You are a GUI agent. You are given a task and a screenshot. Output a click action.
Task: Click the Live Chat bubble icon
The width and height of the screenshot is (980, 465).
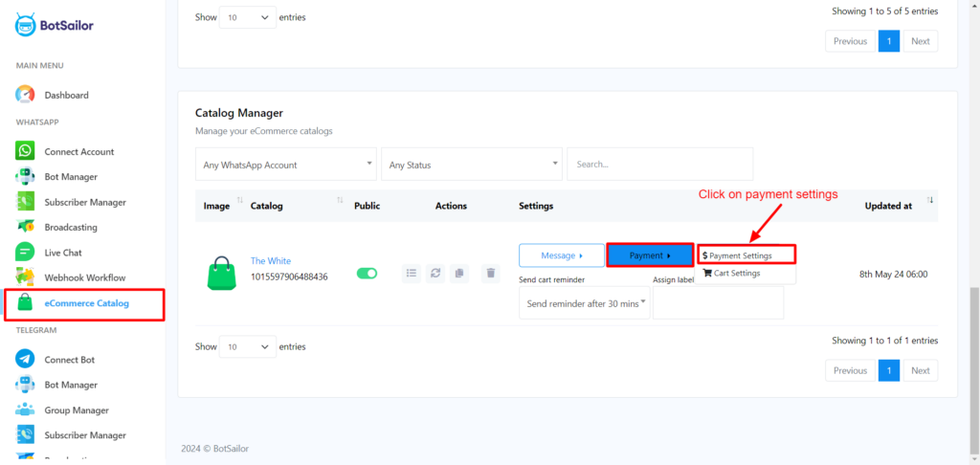click(x=25, y=253)
